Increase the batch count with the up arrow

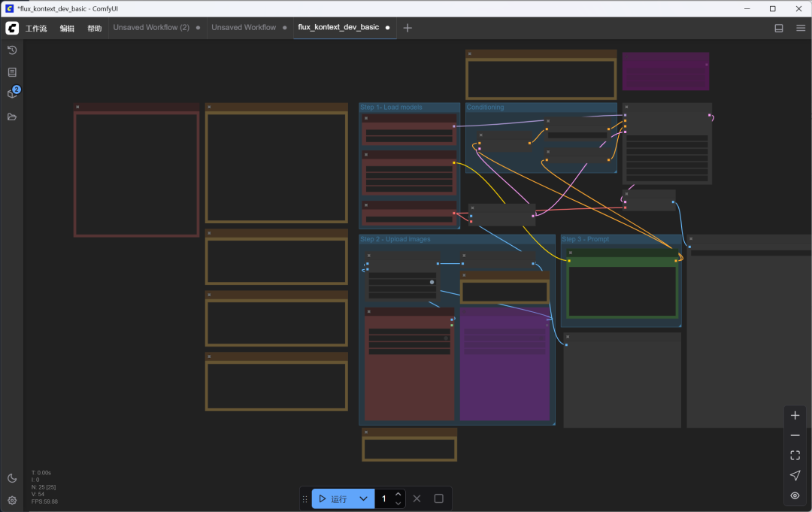(398, 495)
